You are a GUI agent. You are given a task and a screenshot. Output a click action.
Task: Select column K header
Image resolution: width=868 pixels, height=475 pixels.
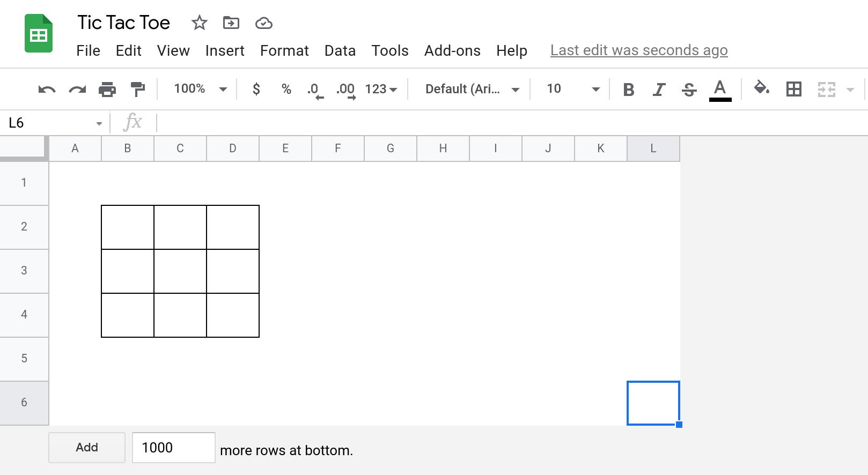[601, 149]
